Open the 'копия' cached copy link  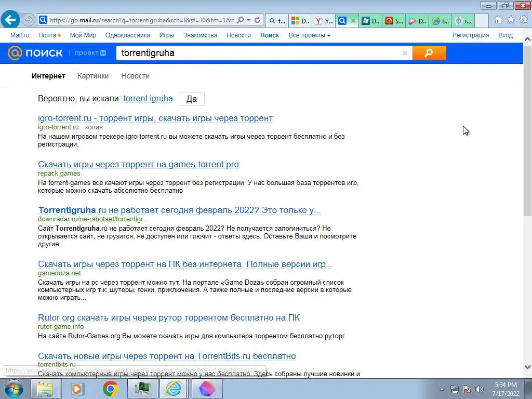point(94,127)
